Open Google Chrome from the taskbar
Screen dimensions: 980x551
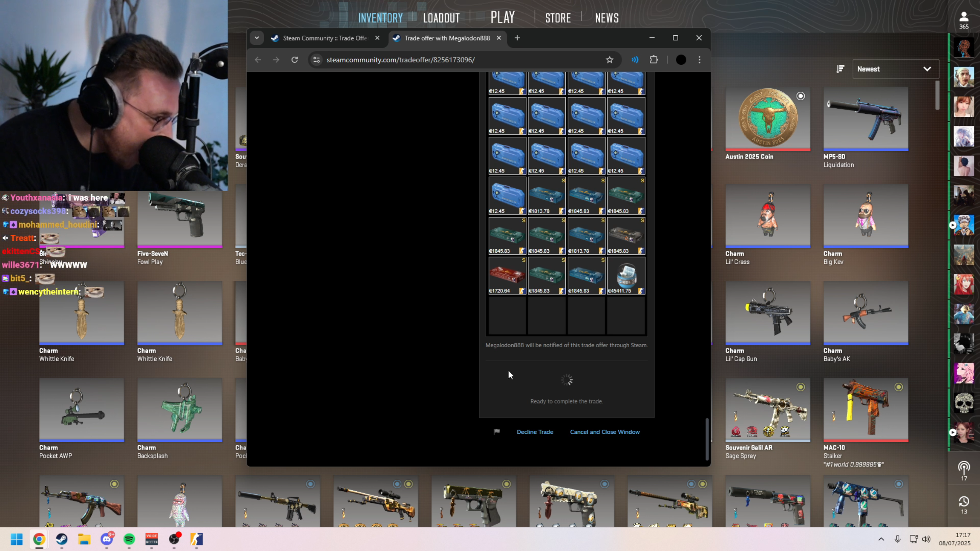pyautogui.click(x=39, y=539)
